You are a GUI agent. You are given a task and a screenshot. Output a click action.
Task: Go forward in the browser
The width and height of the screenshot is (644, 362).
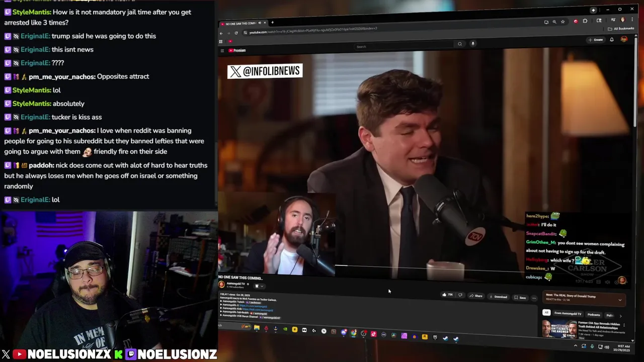click(x=228, y=33)
